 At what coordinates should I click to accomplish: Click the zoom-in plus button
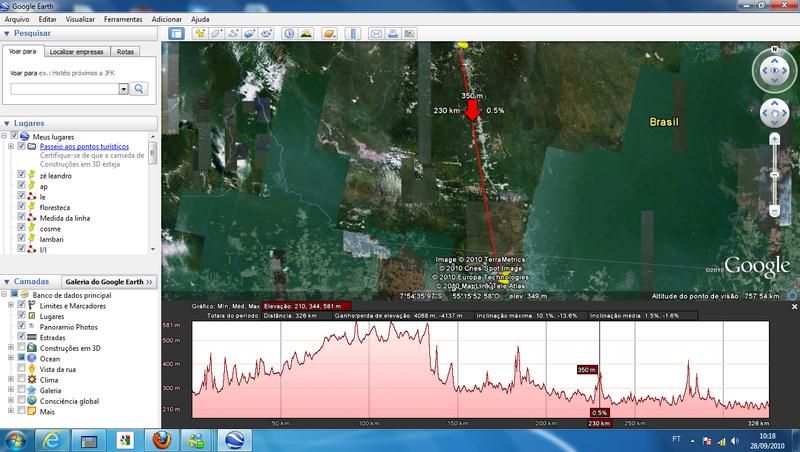click(774, 139)
